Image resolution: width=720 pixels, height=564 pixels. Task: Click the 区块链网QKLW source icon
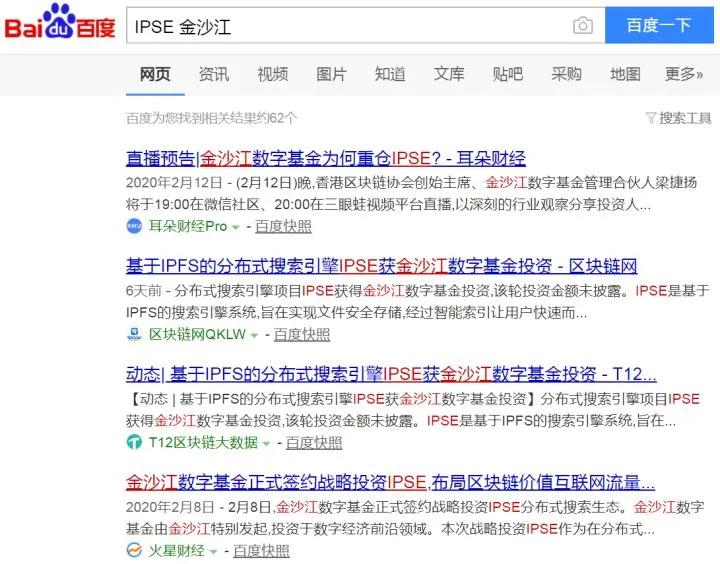(134, 334)
